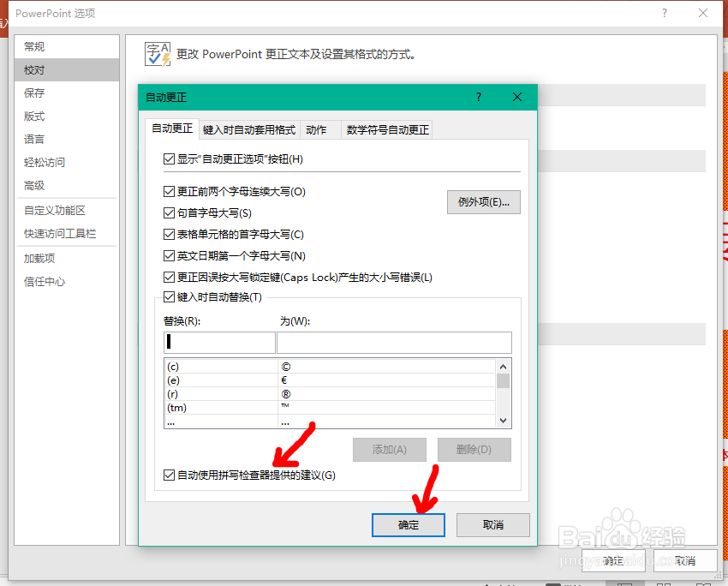Open the 键入时自动套用格式 tab

[249, 130]
